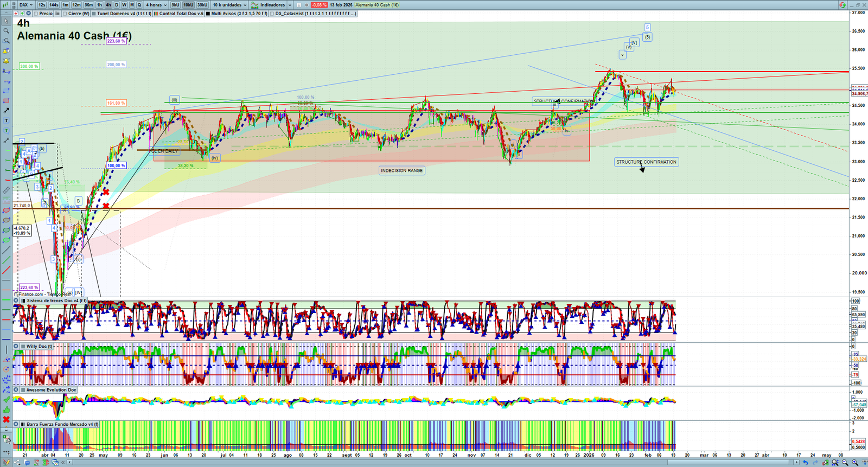
Task: Select the text label T tool
Action: point(6,120)
